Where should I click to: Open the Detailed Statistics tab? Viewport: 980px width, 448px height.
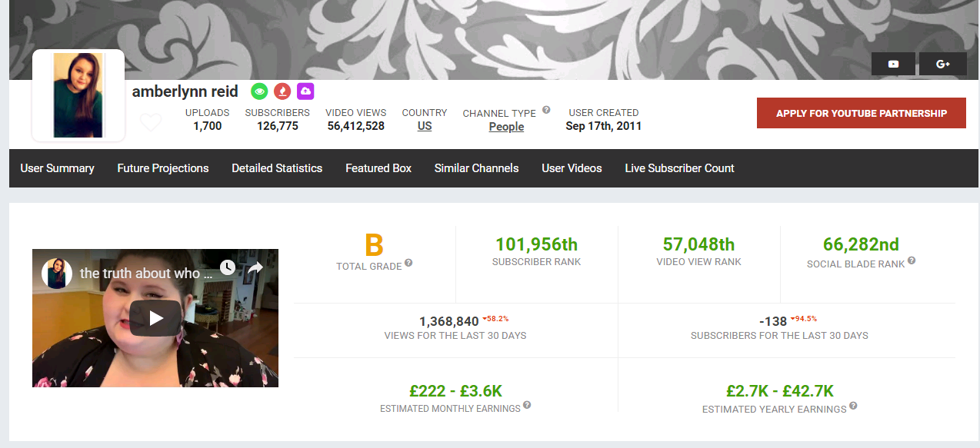click(277, 168)
